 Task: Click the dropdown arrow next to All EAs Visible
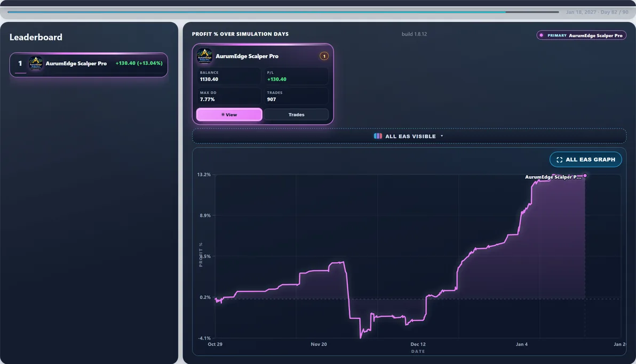(x=442, y=136)
